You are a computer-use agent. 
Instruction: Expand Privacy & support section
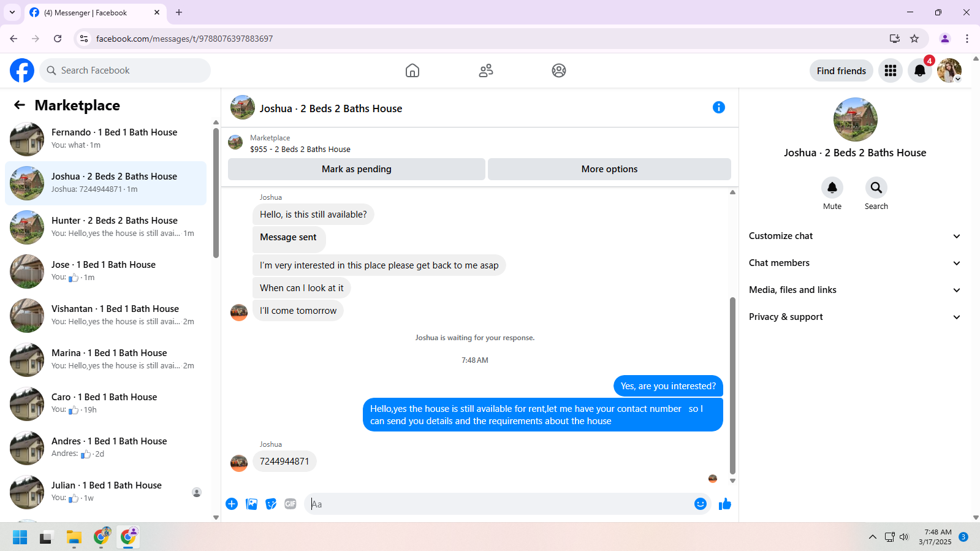pos(855,317)
